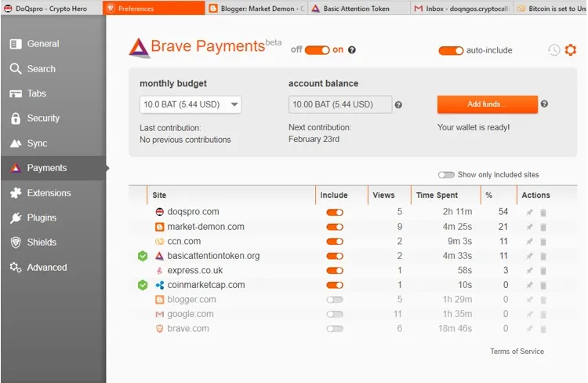Pin express.co.uk in Actions column
The image size is (588, 383).
click(529, 271)
